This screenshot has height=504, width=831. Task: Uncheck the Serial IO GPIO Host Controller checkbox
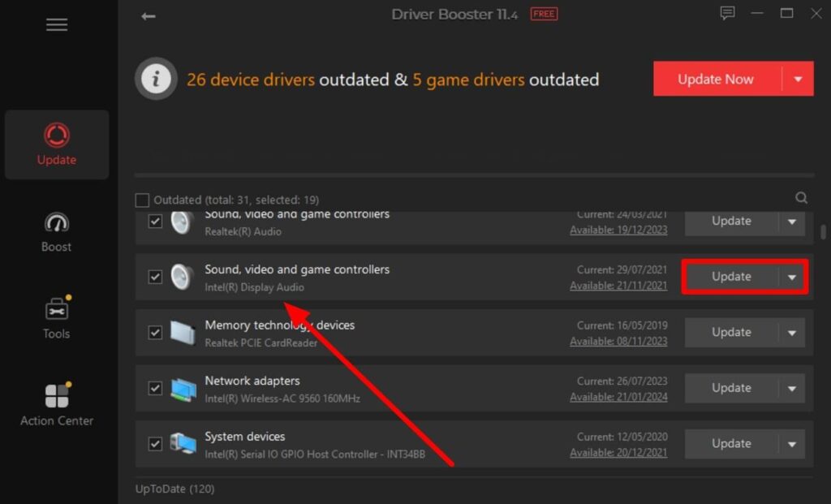[155, 444]
